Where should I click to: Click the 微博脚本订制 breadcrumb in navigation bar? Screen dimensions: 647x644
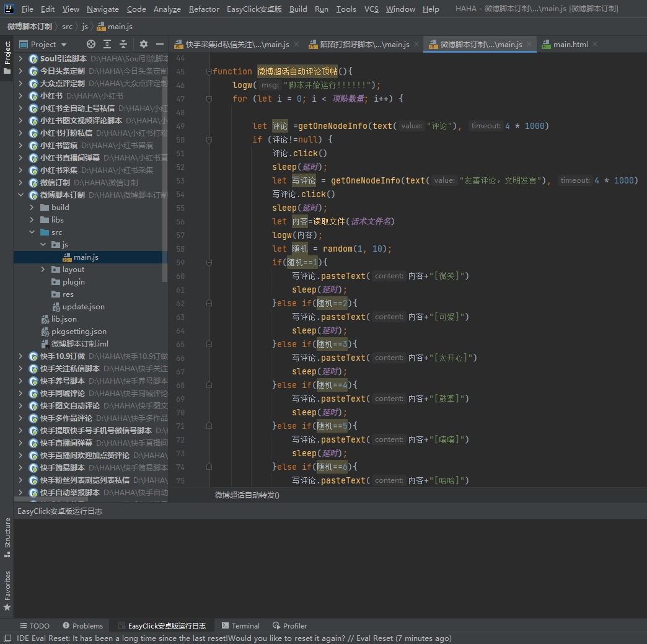point(30,27)
